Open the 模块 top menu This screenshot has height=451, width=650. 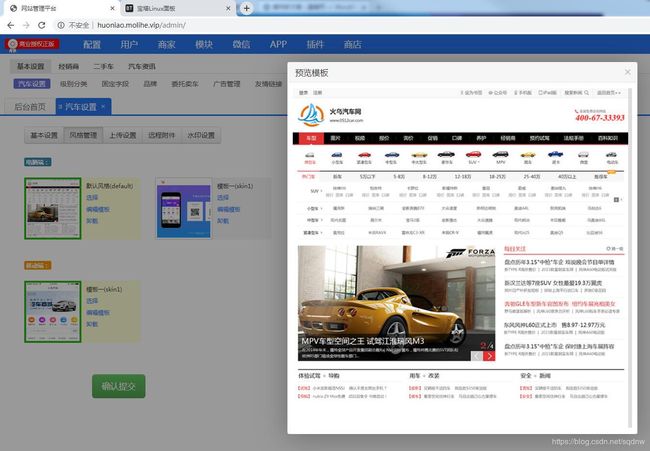click(204, 44)
